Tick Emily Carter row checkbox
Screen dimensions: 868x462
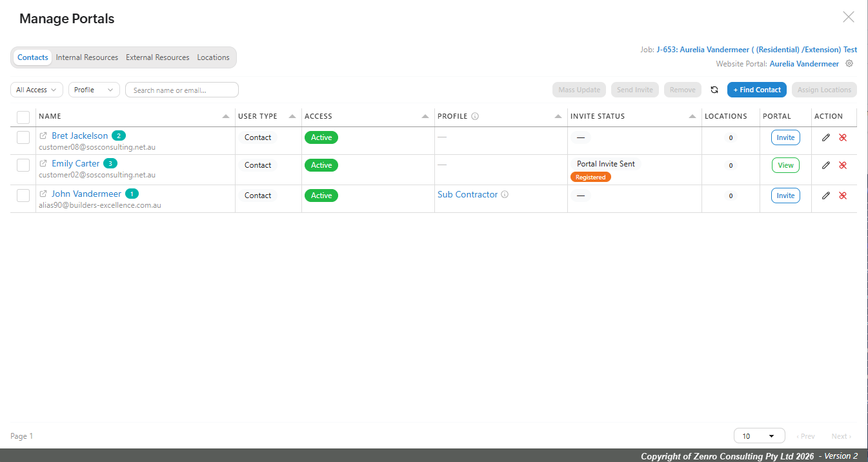click(23, 165)
